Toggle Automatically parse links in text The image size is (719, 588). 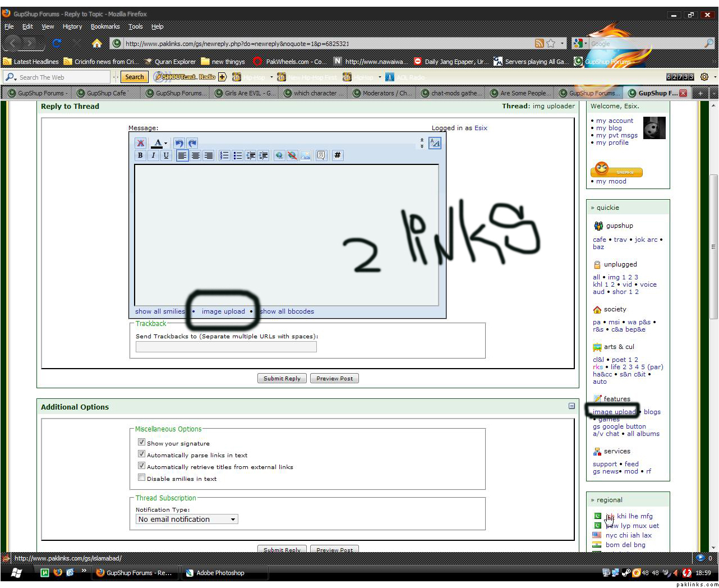click(142, 454)
